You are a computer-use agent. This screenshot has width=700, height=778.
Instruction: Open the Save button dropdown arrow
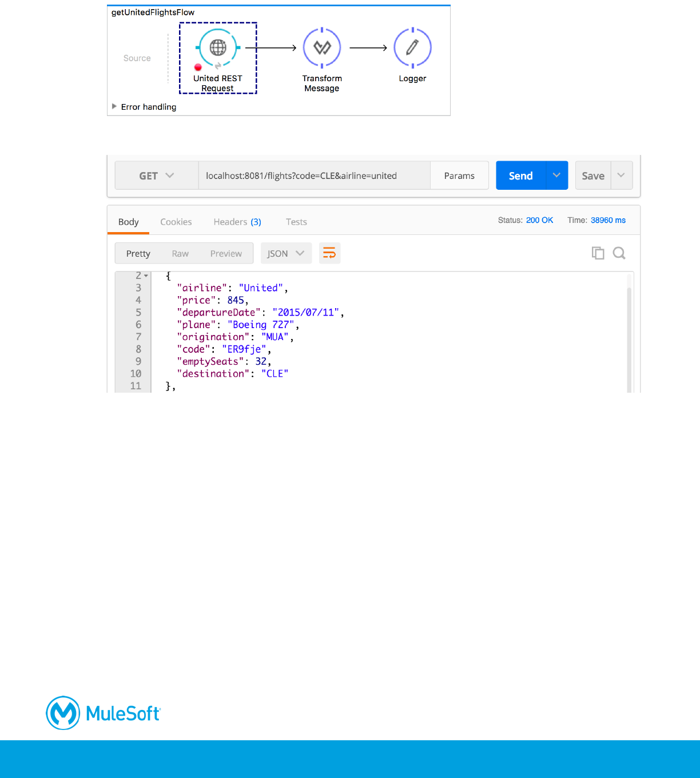tap(622, 175)
